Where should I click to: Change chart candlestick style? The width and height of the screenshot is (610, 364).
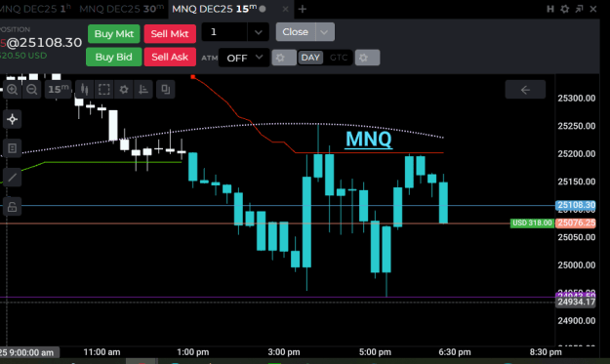pyautogui.click(x=84, y=90)
